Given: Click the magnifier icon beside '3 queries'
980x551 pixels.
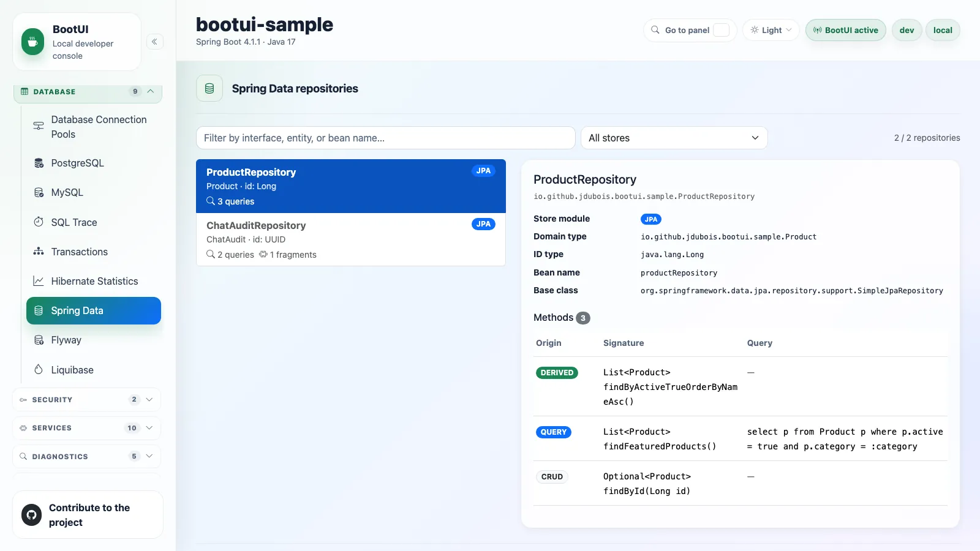Looking at the screenshot, I should 211,201.
